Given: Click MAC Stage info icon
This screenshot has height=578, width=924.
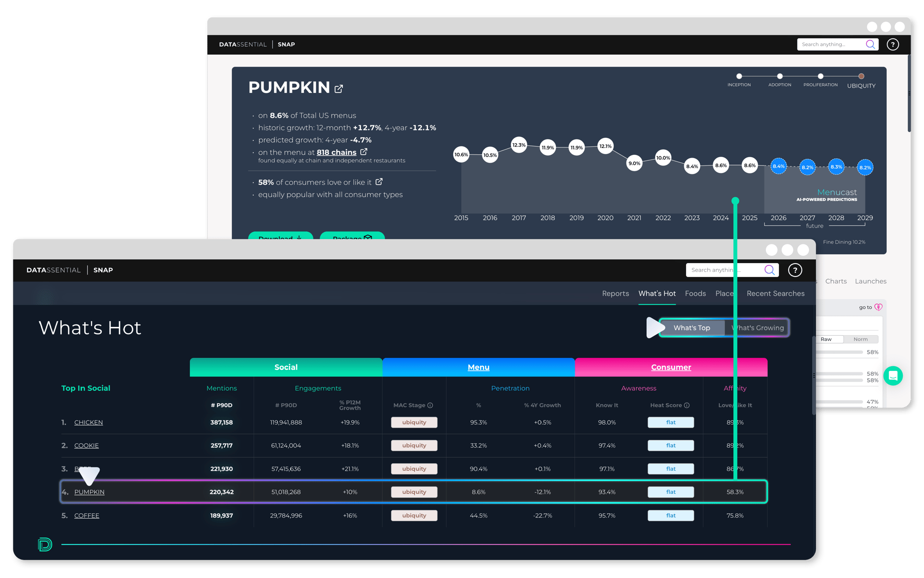Looking at the screenshot, I should point(430,406).
